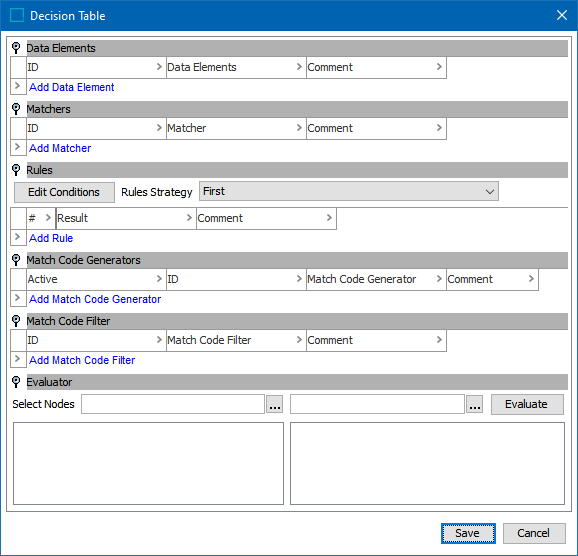Expand arrow on Result column header
The width and height of the screenshot is (578, 556).
[x=189, y=218]
